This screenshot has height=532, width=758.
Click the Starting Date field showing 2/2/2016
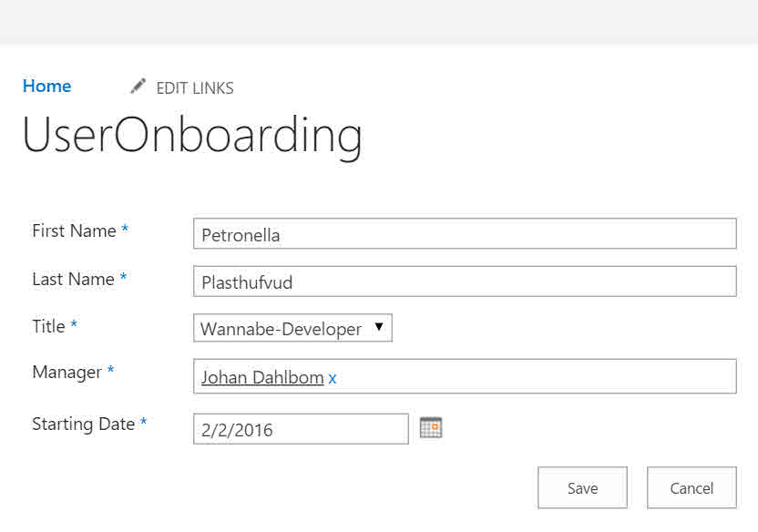pyautogui.click(x=301, y=429)
